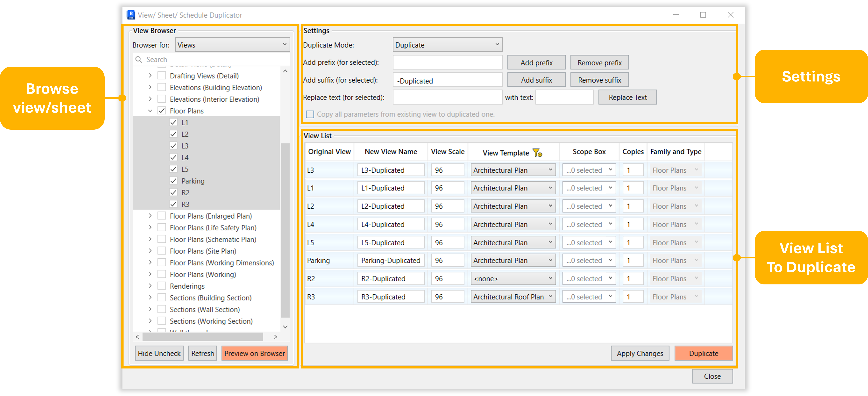Screen dimensions: 868x396
Task: Click the R3 cell in Original View column
Action: pyautogui.click(x=329, y=297)
